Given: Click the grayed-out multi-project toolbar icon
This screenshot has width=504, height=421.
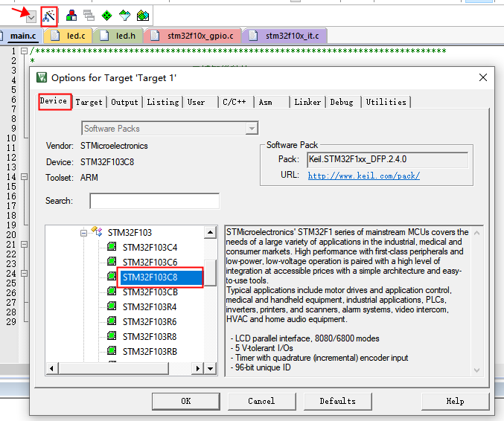Looking at the screenshot, I should click(89, 16).
